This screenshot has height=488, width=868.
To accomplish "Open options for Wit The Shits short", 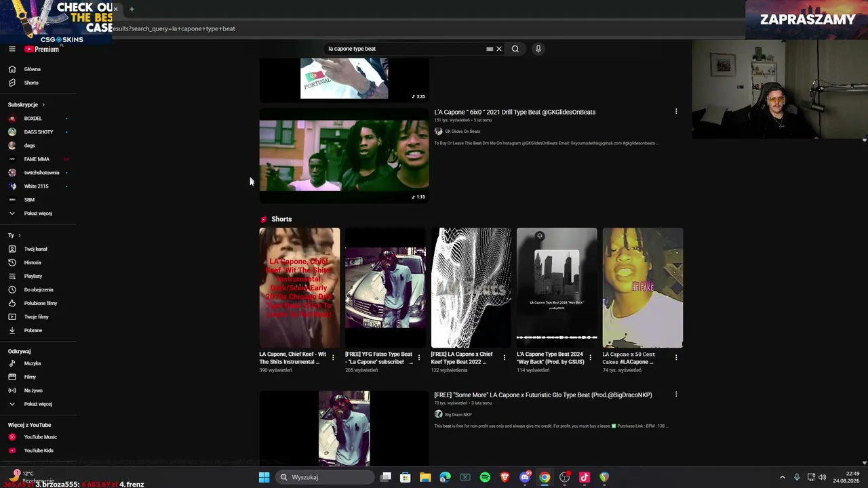I will pyautogui.click(x=333, y=357).
